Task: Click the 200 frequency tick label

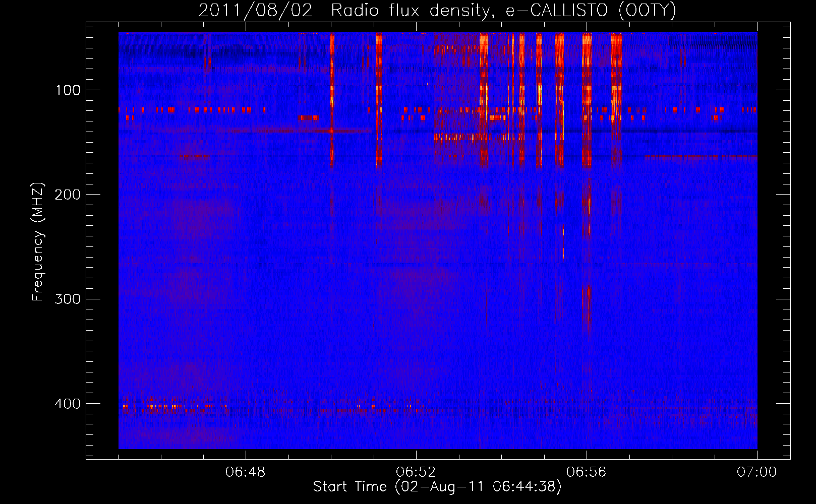Action: (x=68, y=195)
